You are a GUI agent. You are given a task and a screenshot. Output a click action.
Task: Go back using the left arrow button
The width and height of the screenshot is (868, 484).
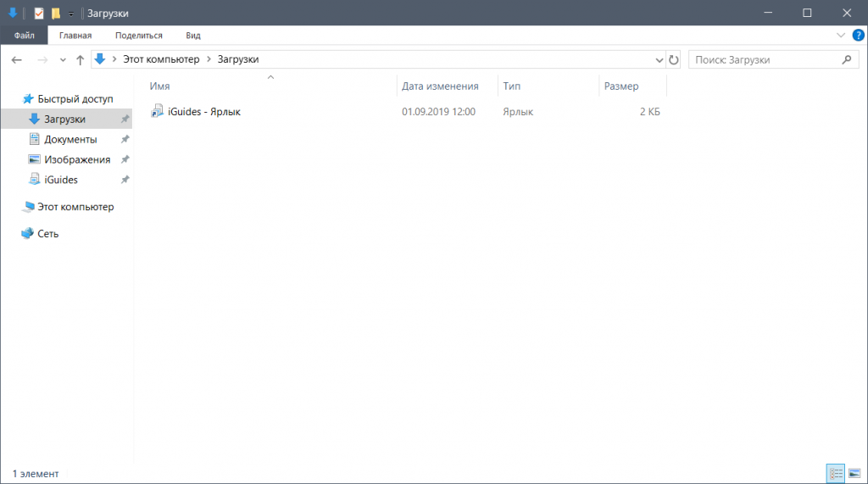coord(17,60)
